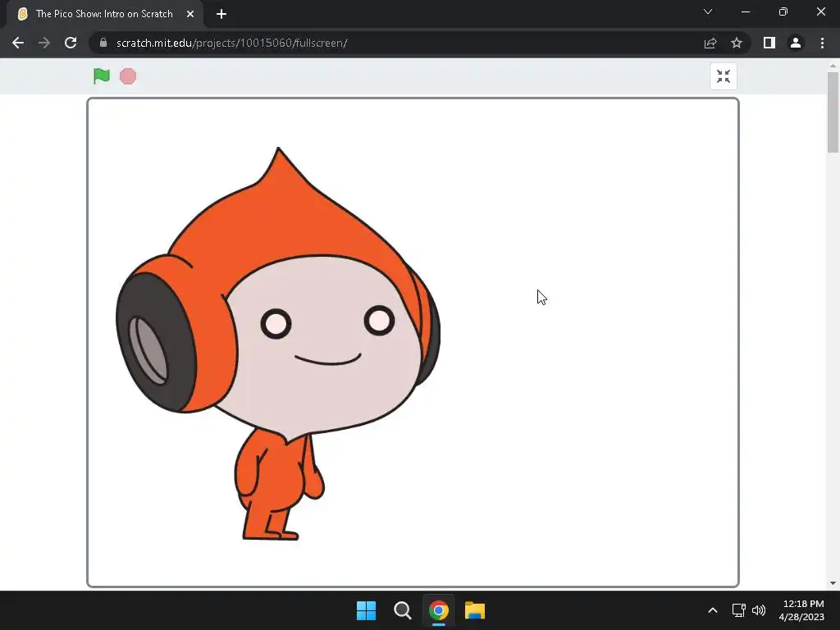Click the scratch.mit.edu address bar URL
Screen dimensions: 840x630
click(232, 43)
